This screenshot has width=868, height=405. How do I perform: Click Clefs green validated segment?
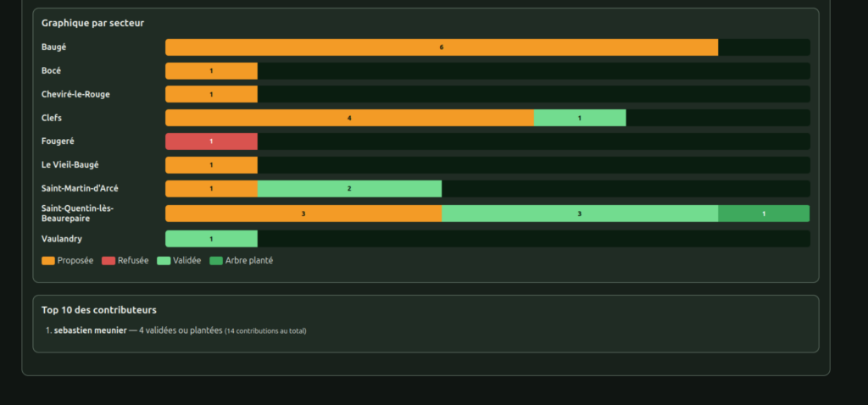580,118
